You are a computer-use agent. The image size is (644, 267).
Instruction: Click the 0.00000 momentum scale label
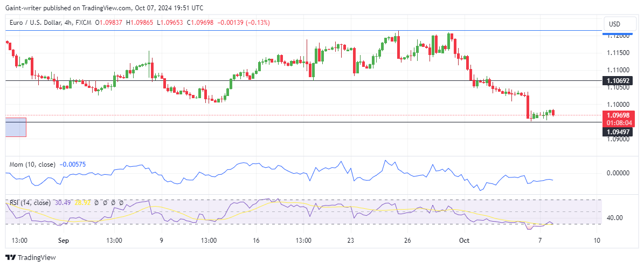(617, 173)
